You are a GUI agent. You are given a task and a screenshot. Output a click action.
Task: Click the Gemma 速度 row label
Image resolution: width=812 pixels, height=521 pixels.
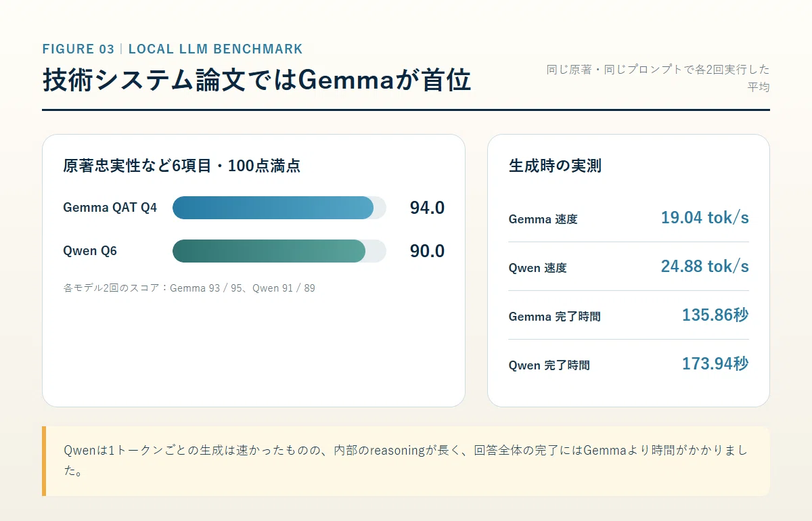pos(543,219)
